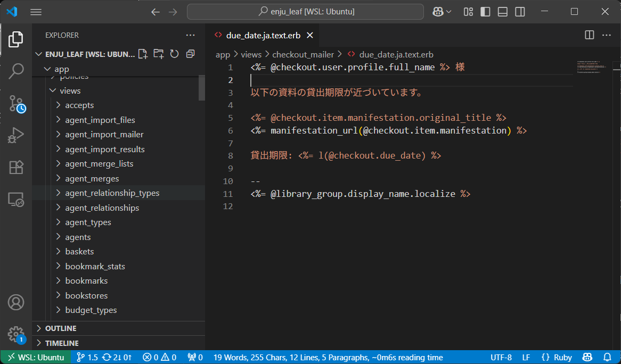The image size is (621, 364).
Task: Open branch 1.5 checkout picker
Action: click(x=87, y=357)
